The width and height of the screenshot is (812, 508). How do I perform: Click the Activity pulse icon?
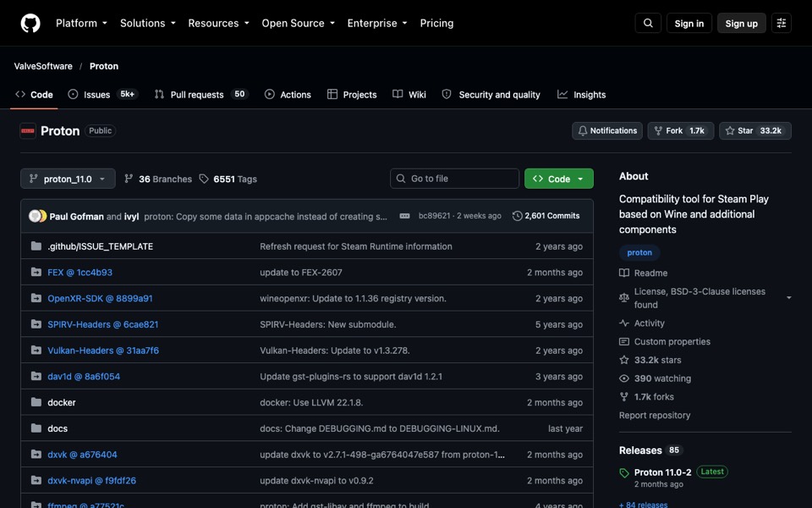click(624, 323)
